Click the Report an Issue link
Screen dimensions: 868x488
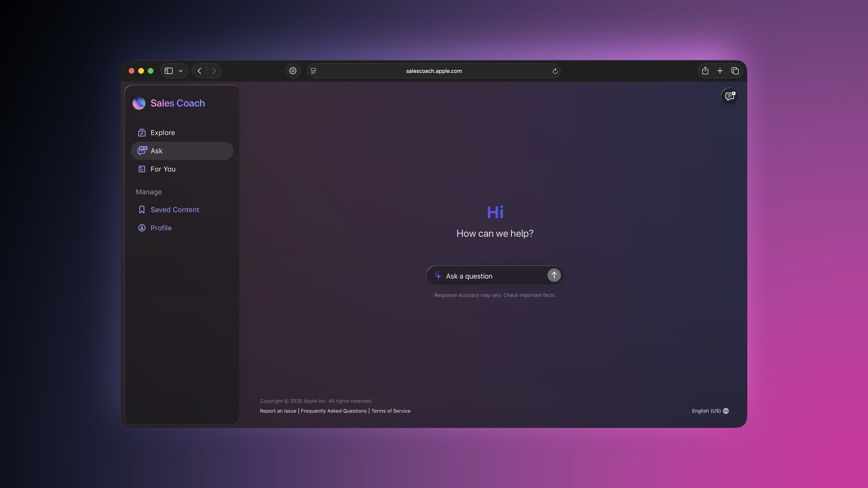pyautogui.click(x=278, y=411)
